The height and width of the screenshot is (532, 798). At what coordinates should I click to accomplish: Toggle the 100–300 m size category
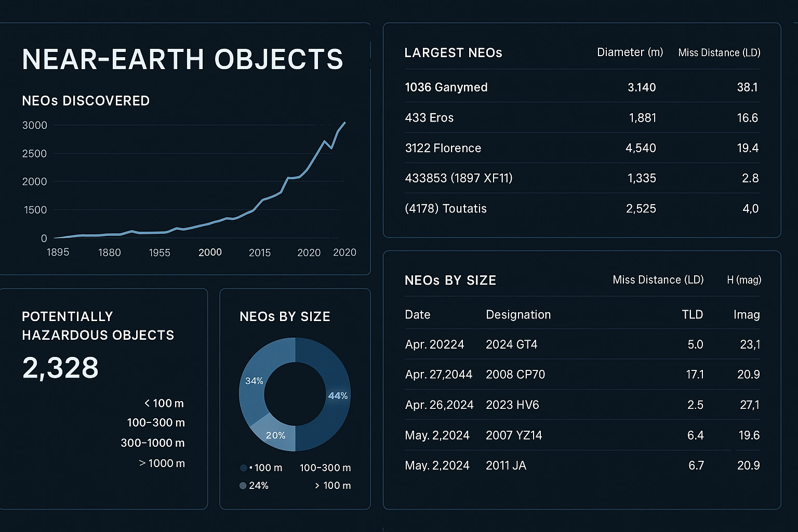coord(156,423)
